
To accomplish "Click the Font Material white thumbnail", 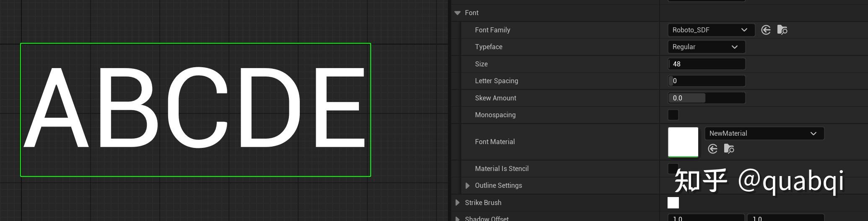I will tap(683, 142).
